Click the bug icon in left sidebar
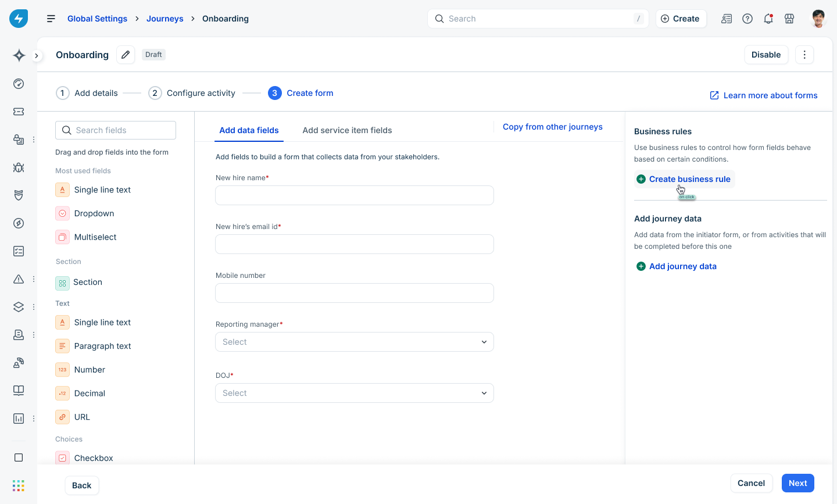The width and height of the screenshot is (837, 504). coord(19,167)
